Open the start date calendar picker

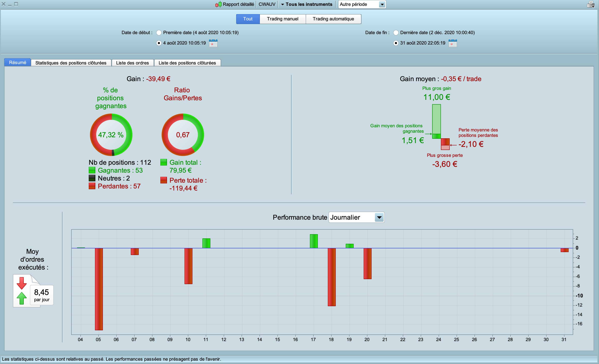pos(213,43)
